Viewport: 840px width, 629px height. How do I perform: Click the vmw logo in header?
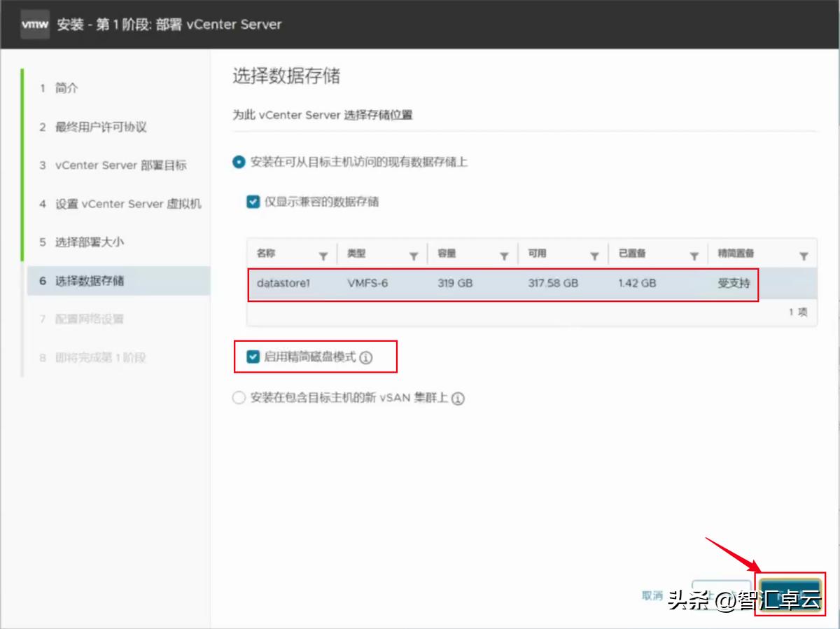[x=35, y=25]
